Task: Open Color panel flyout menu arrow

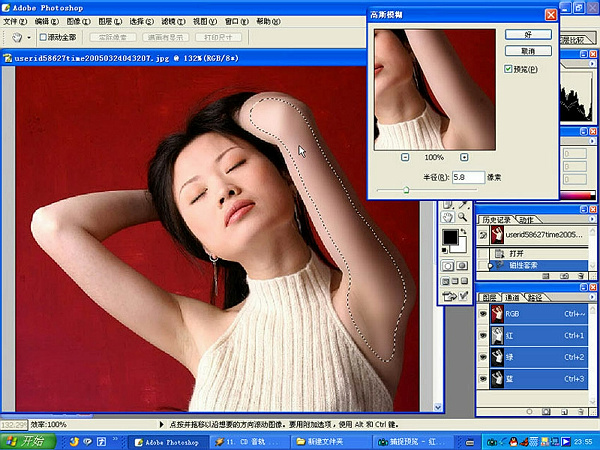Action: tap(592, 141)
